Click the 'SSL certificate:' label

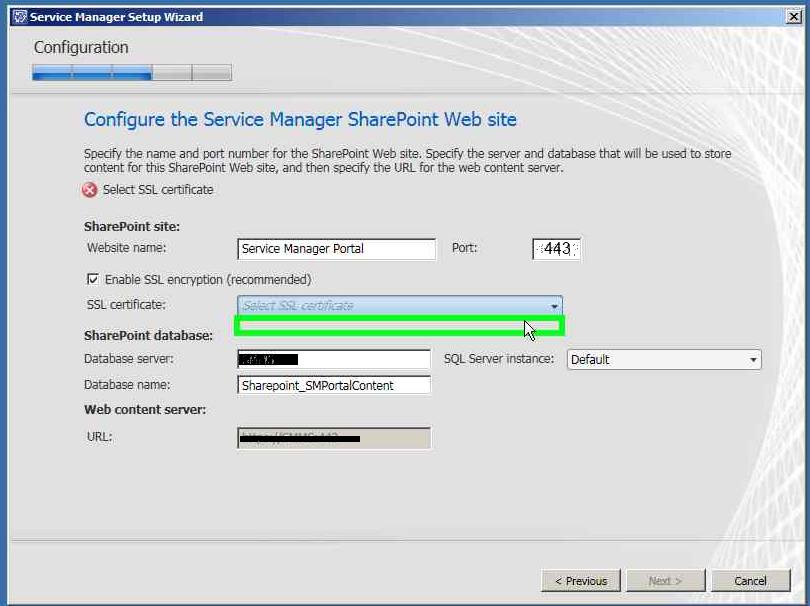126,305
